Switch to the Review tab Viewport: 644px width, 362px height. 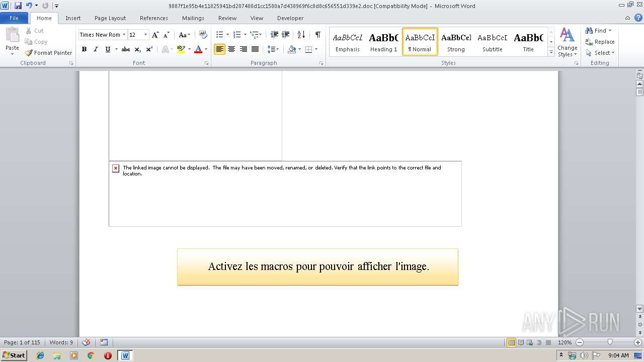pyautogui.click(x=227, y=18)
